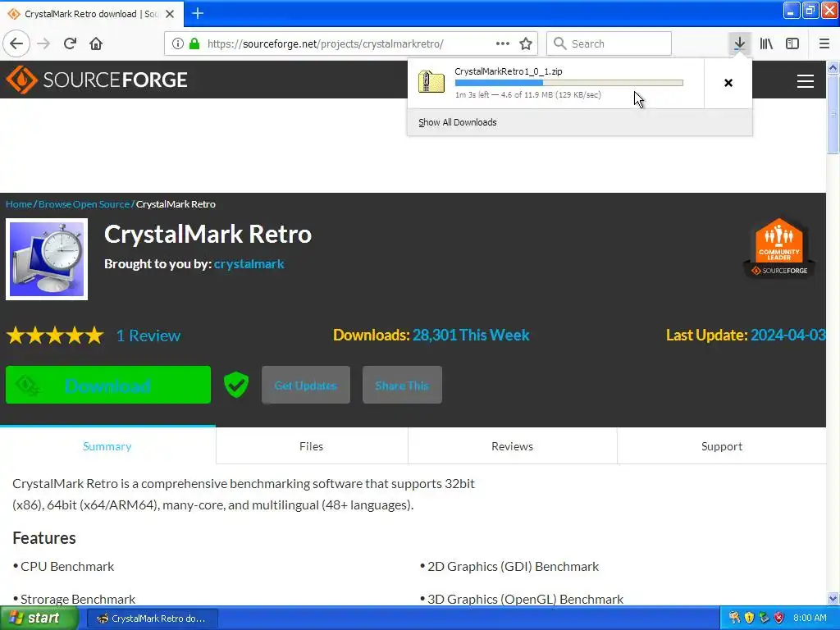Open the Reviews tab
This screenshot has height=630, width=840.
[512, 446]
